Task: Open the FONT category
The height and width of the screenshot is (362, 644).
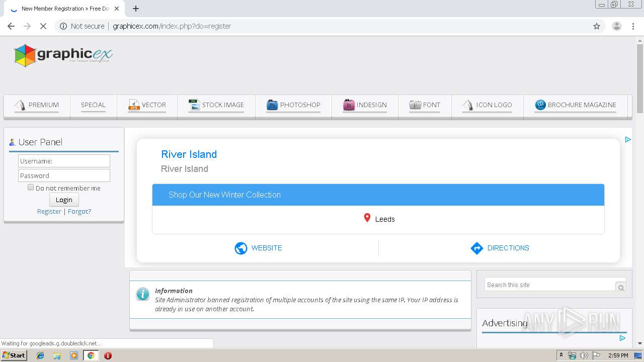Action: (425, 105)
